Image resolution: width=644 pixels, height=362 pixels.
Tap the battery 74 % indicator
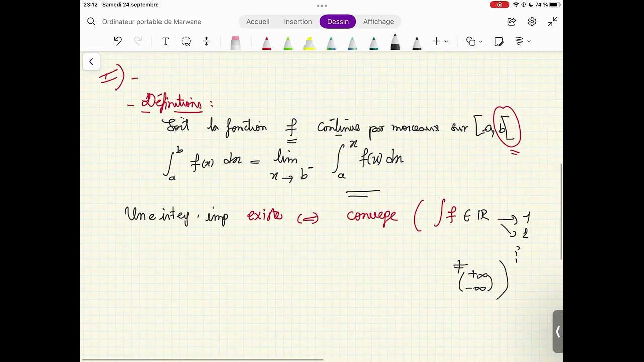pos(548,5)
